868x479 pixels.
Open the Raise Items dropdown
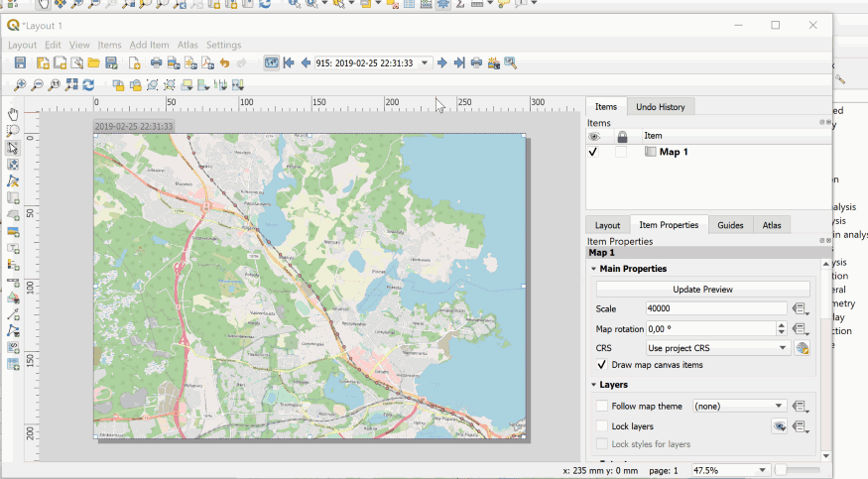[x=186, y=85]
